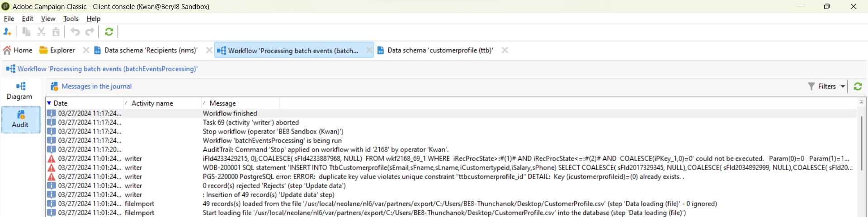The width and height of the screenshot is (868, 217).
Task: Switch to the Data schema 'customerprofile (ttb)' tab
Action: click(x=435, y=50)
